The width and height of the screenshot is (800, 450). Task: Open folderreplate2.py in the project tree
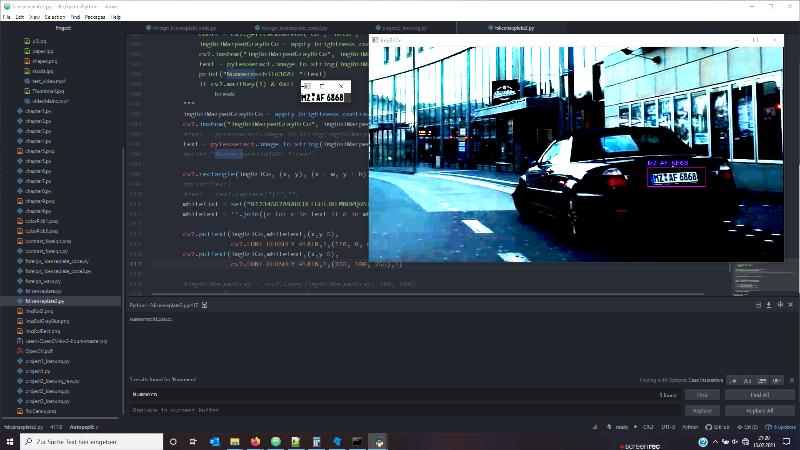tap(46, 300)
